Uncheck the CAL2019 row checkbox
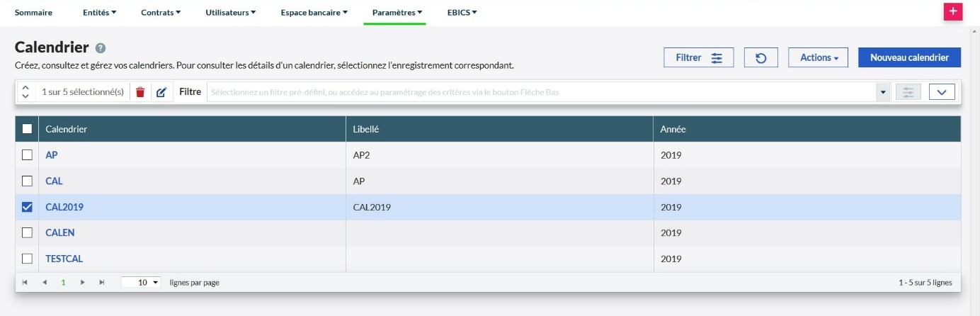This screenshot has height=316, width=980. point(27,208)
